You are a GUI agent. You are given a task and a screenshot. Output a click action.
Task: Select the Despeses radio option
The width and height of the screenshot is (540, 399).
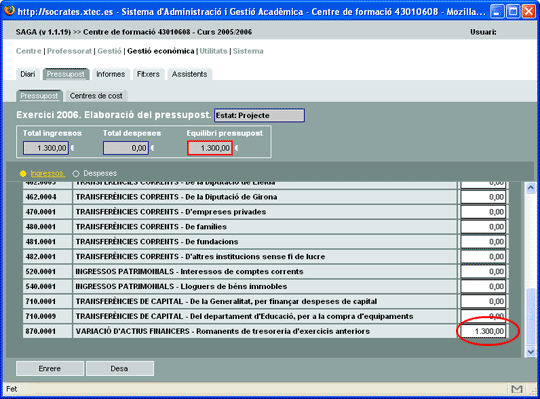click(x=76, y=174)
